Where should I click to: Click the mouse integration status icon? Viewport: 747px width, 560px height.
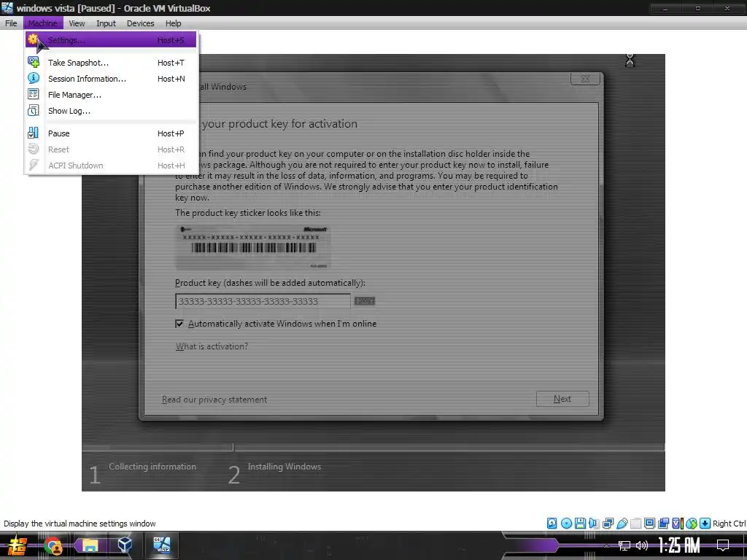click(692, 524)
